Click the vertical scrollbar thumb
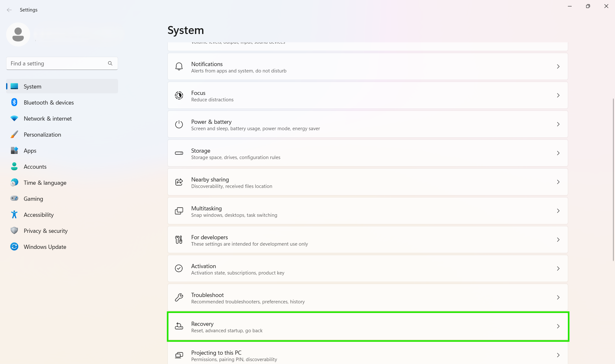This screenshot has width=615, height=364. (613, 180)
